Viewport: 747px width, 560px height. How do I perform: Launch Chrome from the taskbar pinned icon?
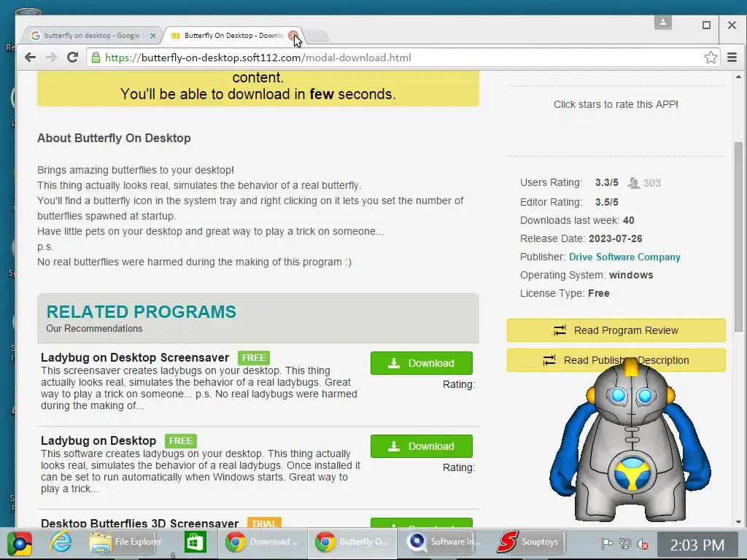(x=20, y=542)
